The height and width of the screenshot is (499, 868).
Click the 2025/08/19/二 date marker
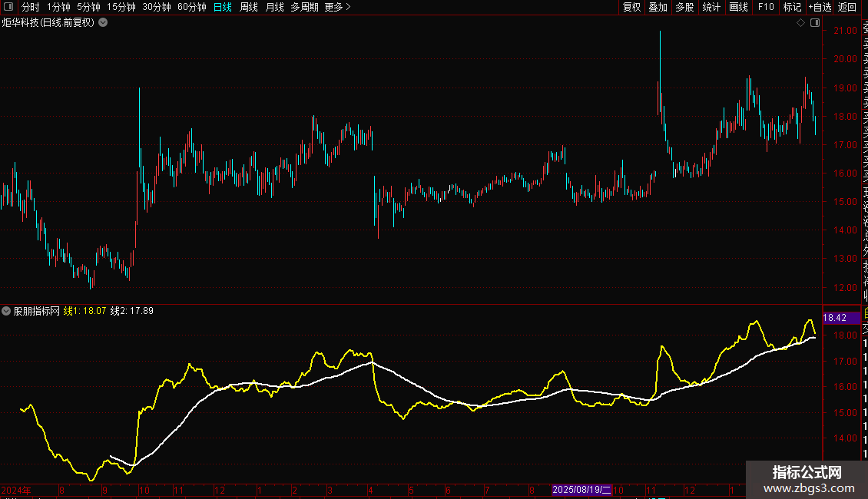[581, 490]
